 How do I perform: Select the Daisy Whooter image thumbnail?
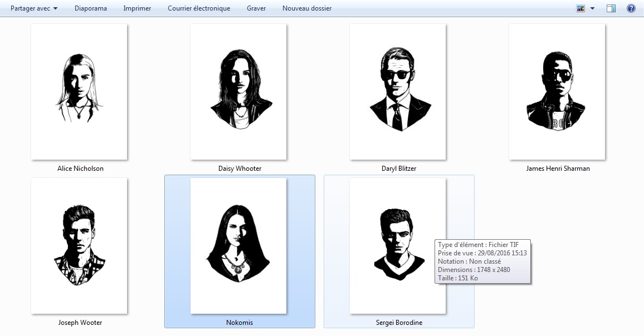click(x=238, y=92)
